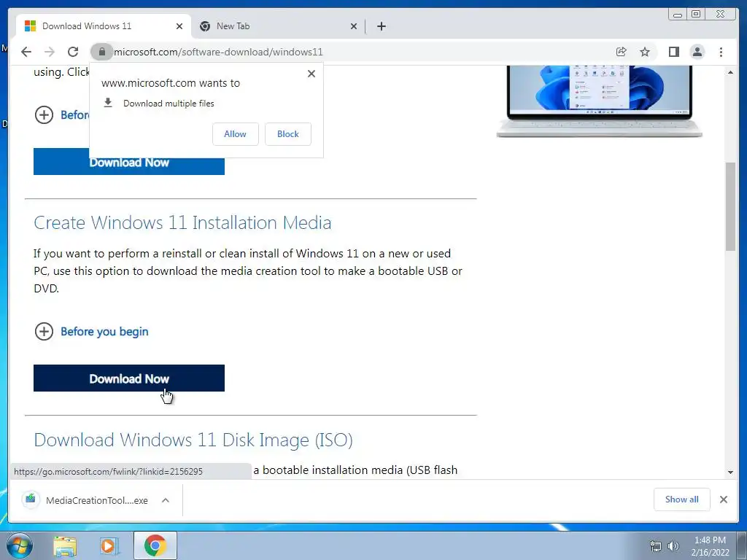Expand MediaCreationTool download options chevron
Viewport: 747px width, 560px height.
pos(166,500)
